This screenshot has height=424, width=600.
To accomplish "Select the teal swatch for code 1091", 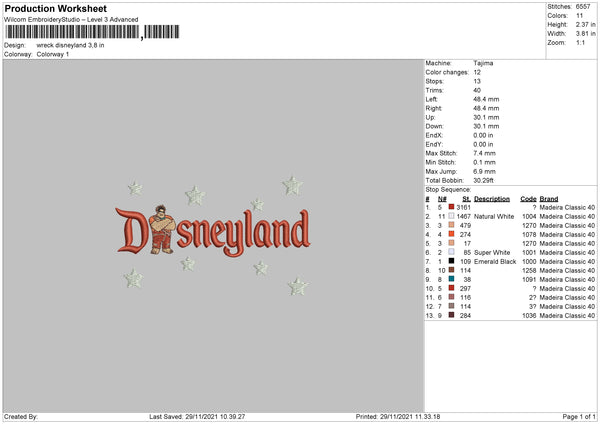I will (x=452, y=279).
